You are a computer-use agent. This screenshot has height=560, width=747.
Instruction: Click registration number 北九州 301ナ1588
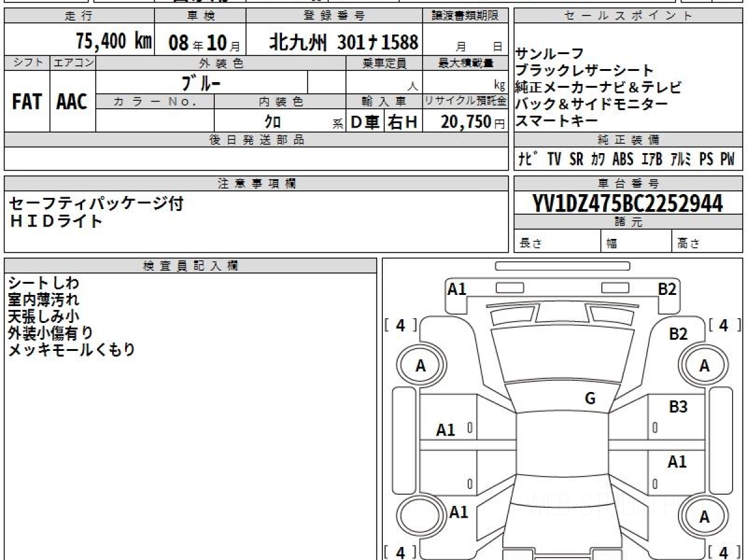click(344, 42)
